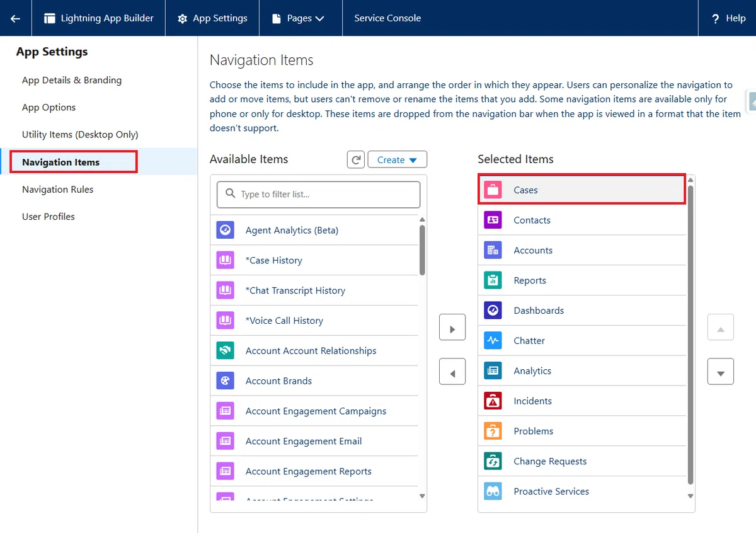Viewport: 756px width, 533px height.
Task: Open Lightning App Builder
Action: [x=98, y=18]
